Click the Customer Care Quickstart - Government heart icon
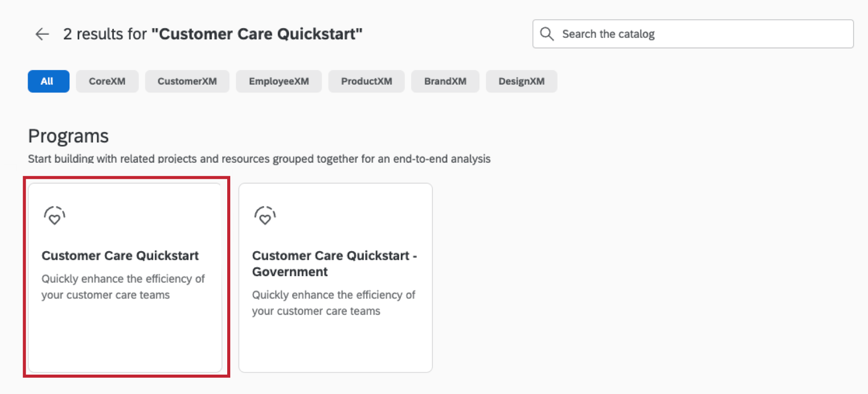Viewport: 868px width, 394px height. 264,215
